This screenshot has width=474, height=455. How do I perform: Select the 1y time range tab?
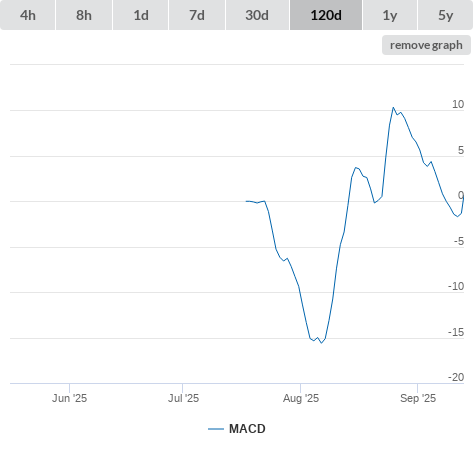pyautogui.click(x=390, y=15)
